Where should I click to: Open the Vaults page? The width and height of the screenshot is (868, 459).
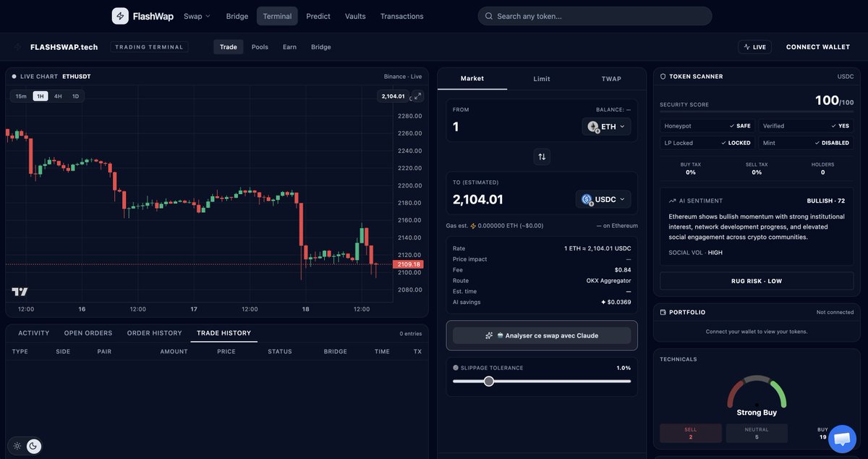click(x=355, y=16)
